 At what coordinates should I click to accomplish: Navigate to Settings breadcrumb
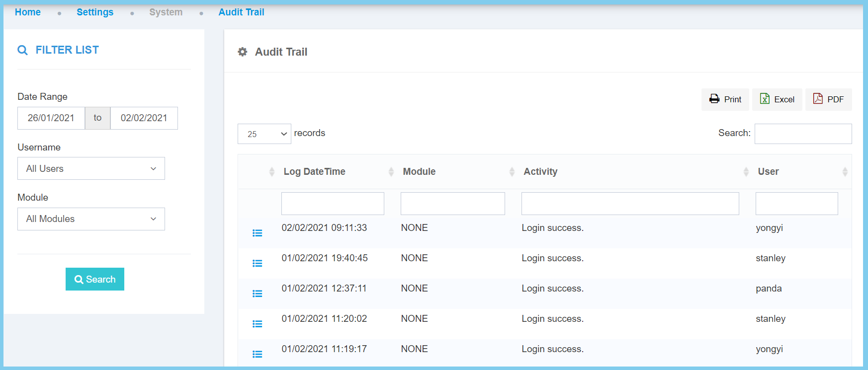(x=95, y=12)
